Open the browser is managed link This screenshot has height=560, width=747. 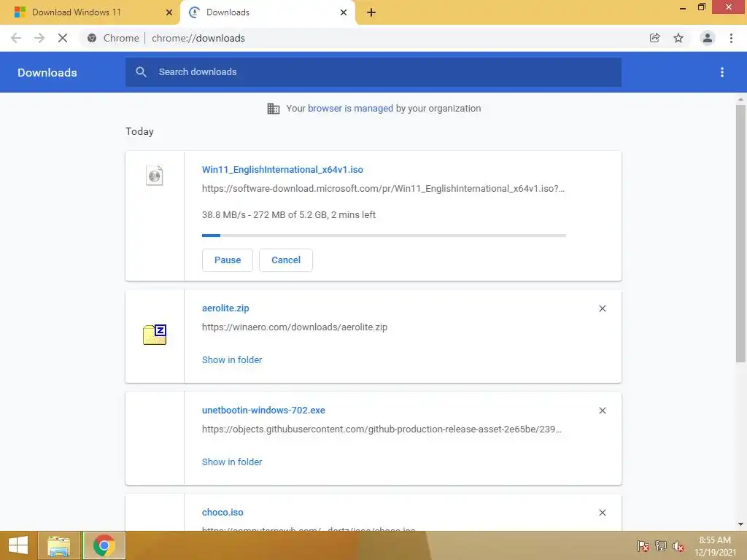[350, 108]
